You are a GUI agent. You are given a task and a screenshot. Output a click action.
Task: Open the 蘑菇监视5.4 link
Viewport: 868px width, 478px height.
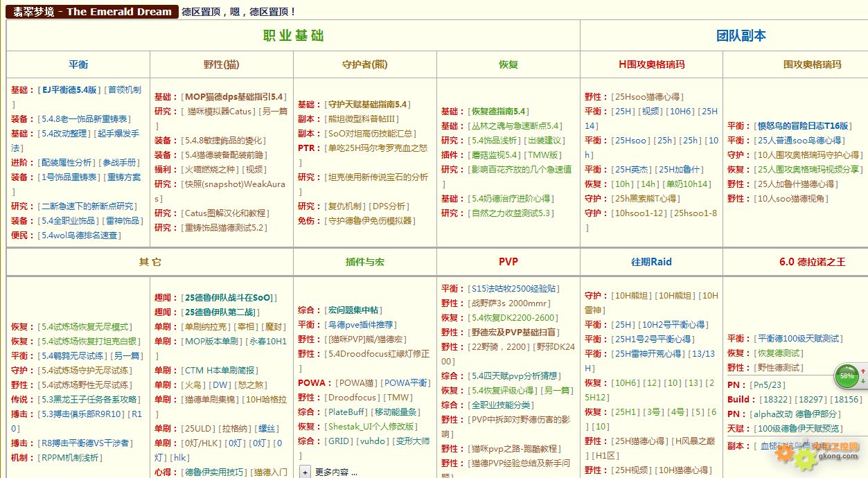click(x=493, y=155)
